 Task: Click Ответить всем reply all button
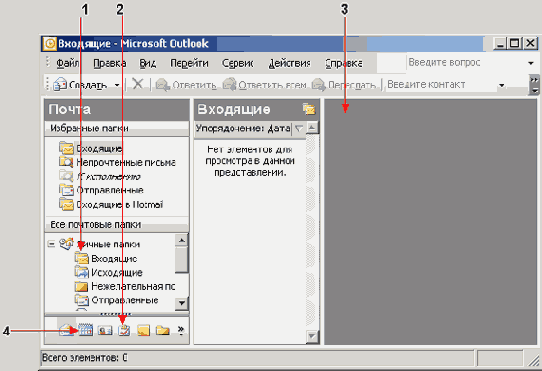point(264,84)
